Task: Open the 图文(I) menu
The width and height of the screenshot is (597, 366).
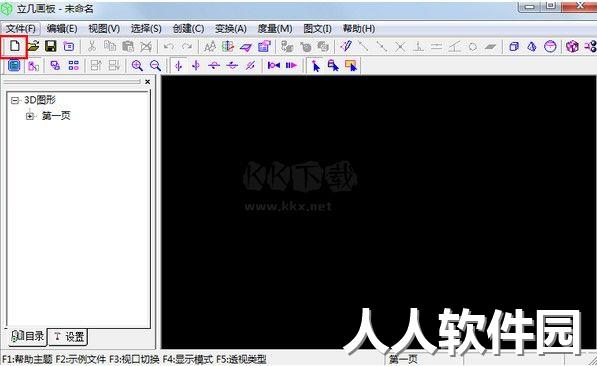Action: pos(317,29)
